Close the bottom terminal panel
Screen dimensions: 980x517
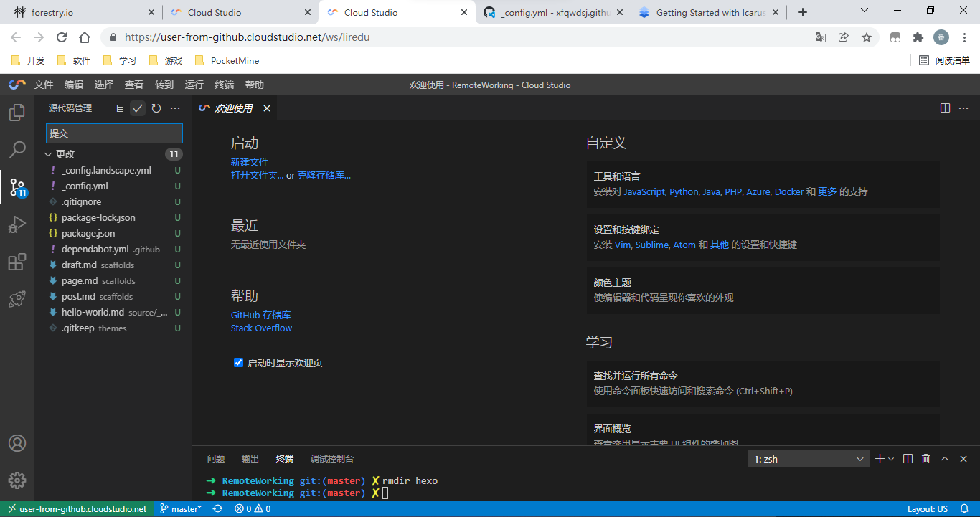[963, 459]
